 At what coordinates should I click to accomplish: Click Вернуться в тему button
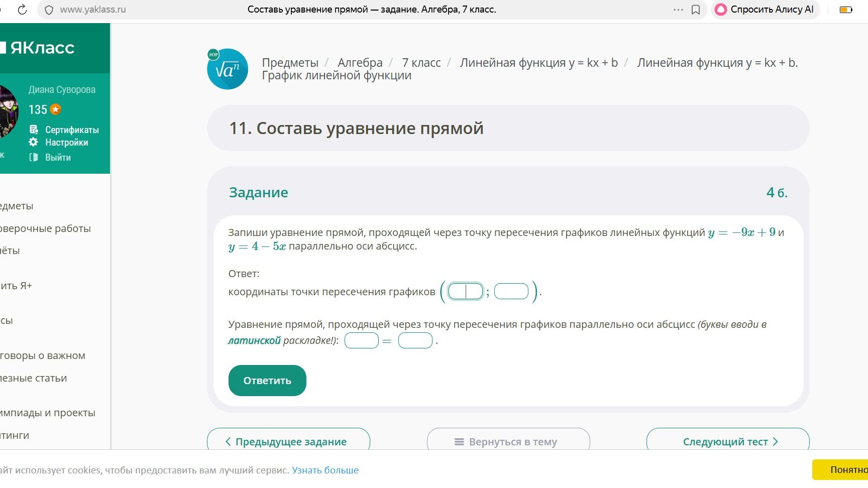click(x=508, y=441)
